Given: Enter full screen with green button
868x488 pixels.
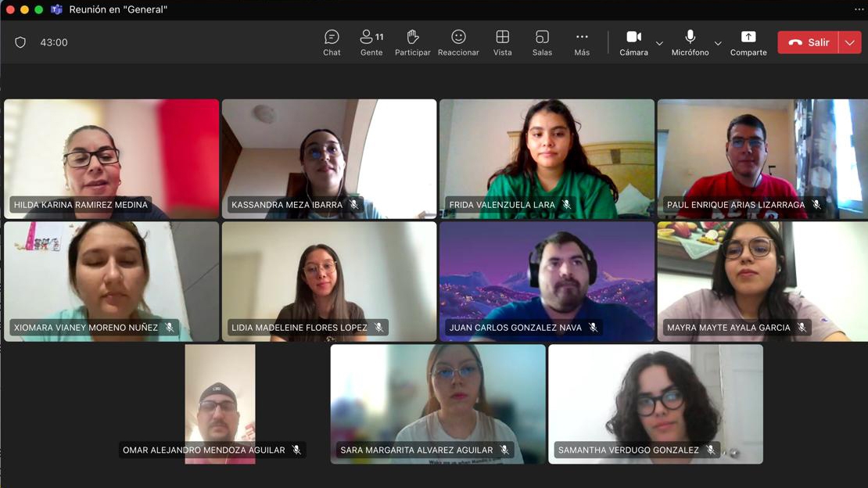Looking at the screenshot, I should pyautogui.click(x=39, y=9).
